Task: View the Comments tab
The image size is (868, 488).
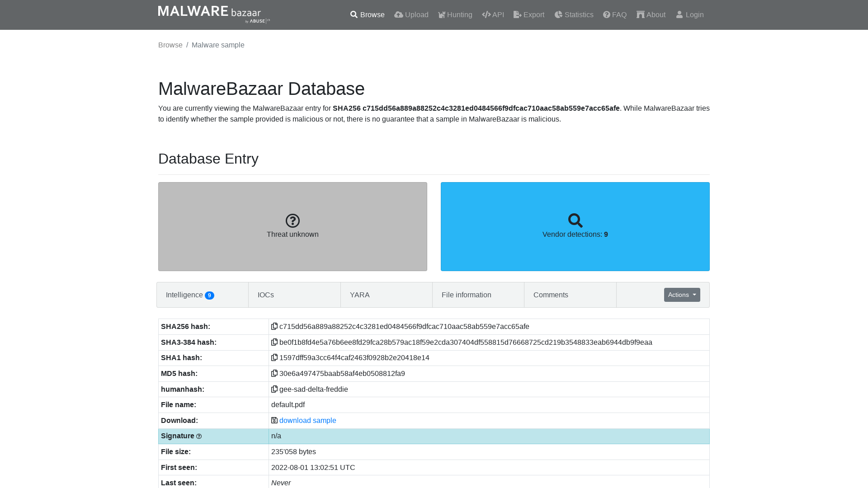Action: pyautogui.click(x=551, y=295)
